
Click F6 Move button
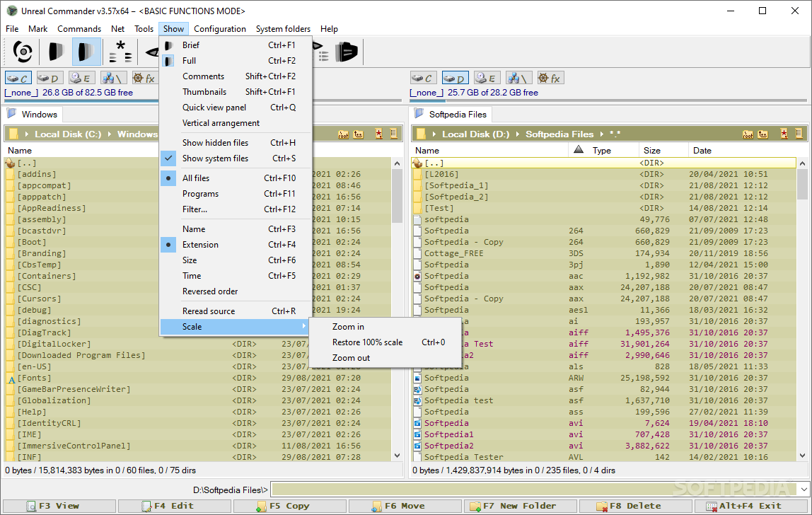coord(405,507)
